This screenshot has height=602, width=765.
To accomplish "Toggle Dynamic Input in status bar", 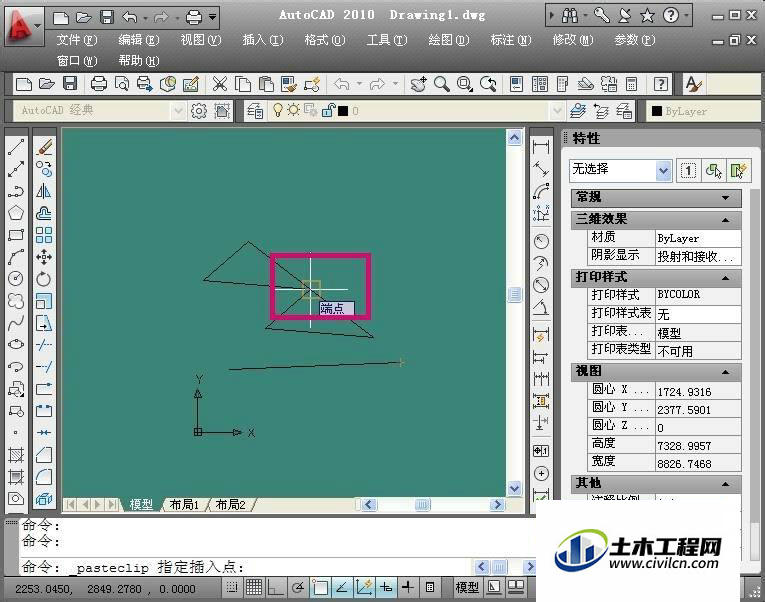I will (386, 588).
